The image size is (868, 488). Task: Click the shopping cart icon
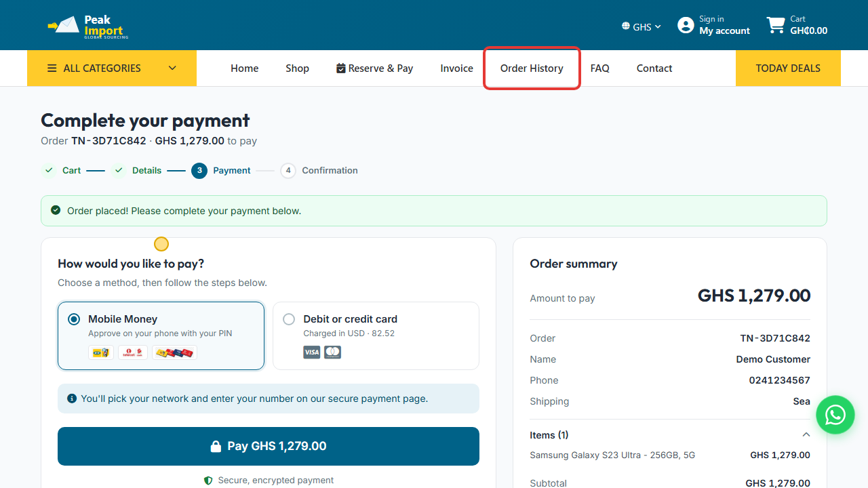click(776, 26)
